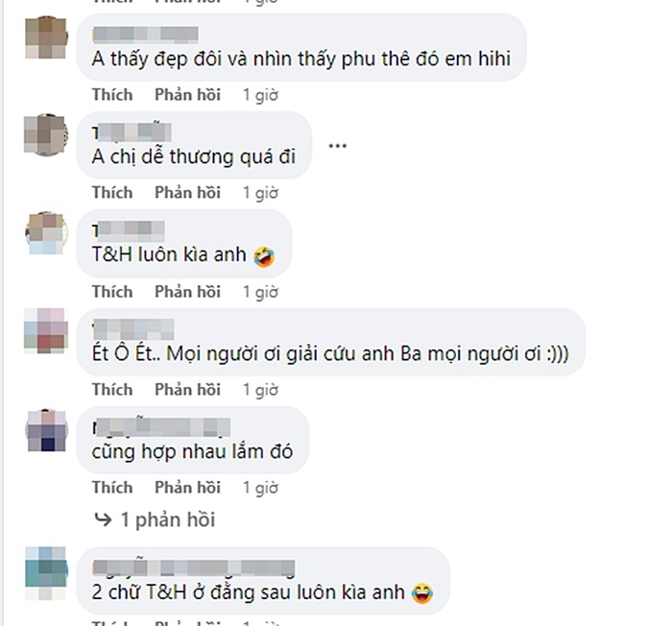Open avatar of the 'A thấy đẹp đôi' commenter
This screenshot has height=626, width=672.
tap(46, 37)
